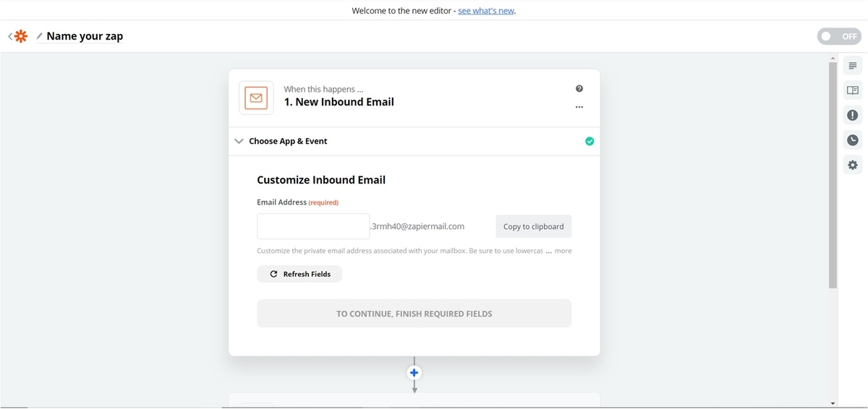868x409 pixels.
Task: Click the vertical scrollbar thumb
Action: 833,175
